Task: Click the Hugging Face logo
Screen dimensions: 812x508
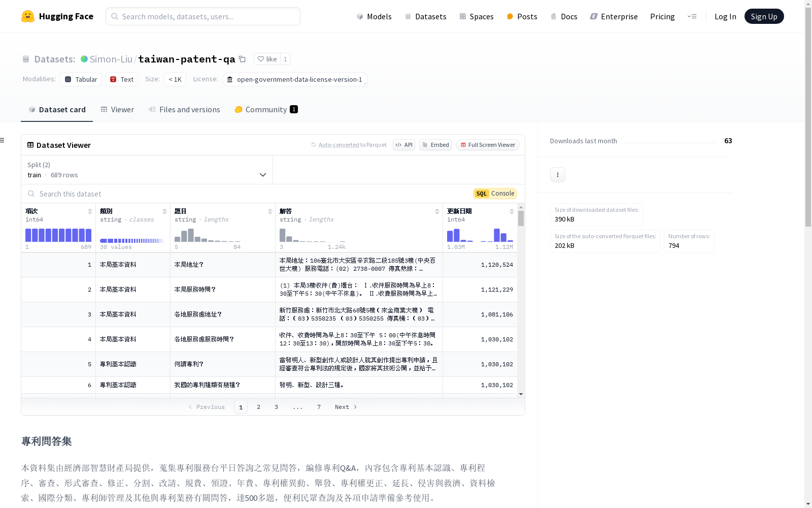Action: pyautogui.click(x=57, y=16)
